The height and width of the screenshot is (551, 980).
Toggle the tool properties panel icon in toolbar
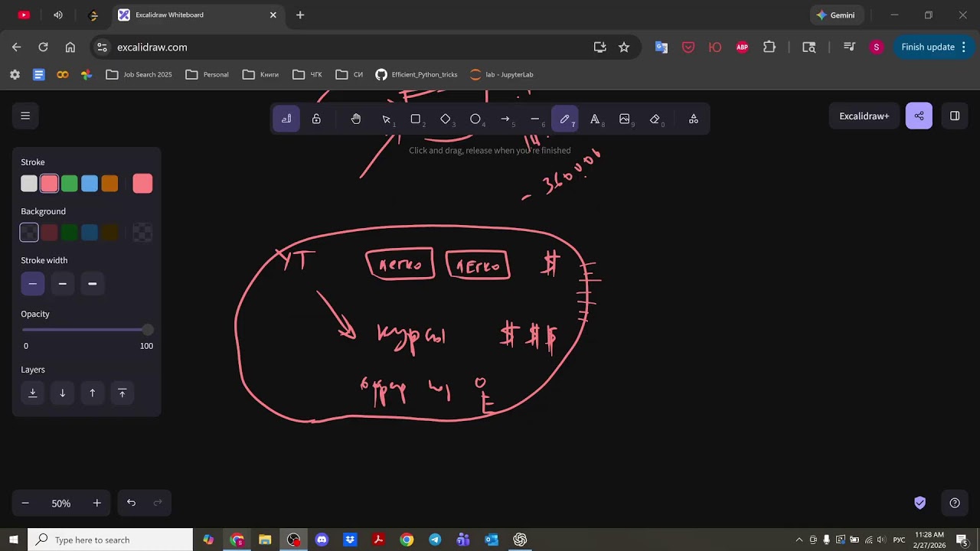coord(286,119)
